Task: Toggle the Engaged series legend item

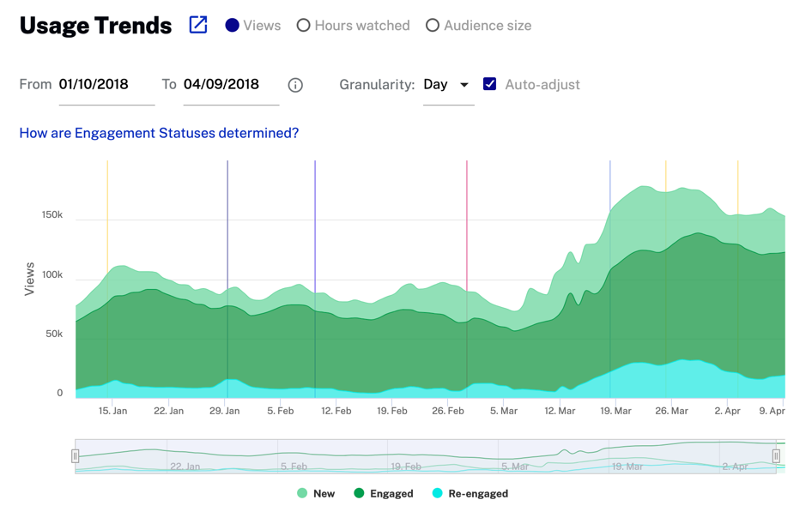Action: (x=383, y=493)
